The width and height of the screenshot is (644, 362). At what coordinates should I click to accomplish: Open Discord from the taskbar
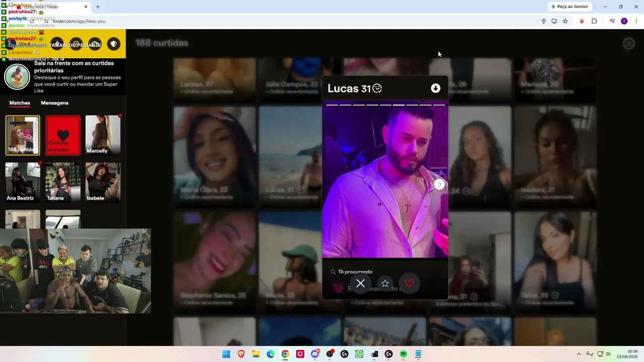pyautogui.click(x=315, y=354)
